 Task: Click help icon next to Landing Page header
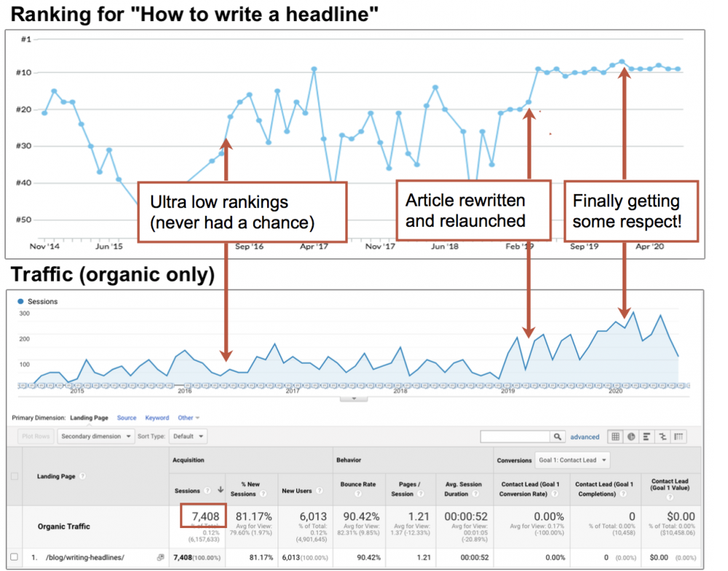click(82, 476)
